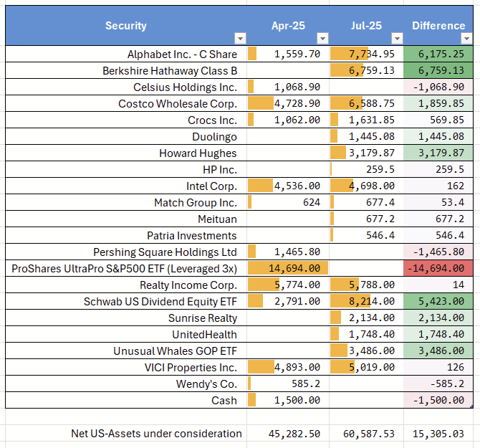Screen dimensions: 480x448
Task: Click Costco difference value 1,859.85
Action: (438, 104)
